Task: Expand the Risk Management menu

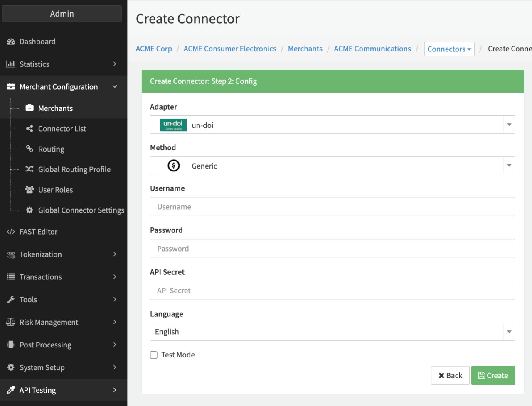Action: click(63, 322)
